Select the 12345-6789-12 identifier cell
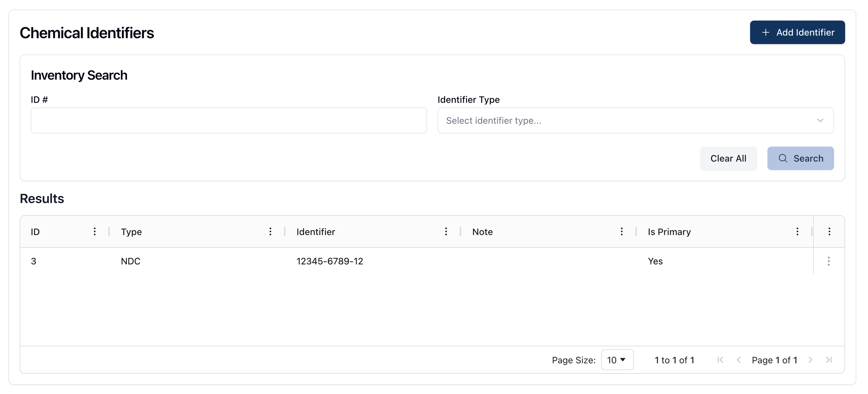This screenshot has width=868, height=394. click(330, 261)
